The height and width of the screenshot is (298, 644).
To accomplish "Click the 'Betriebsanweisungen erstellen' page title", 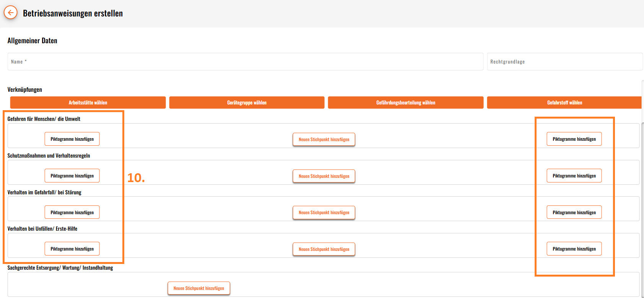I will (x=73, y=13).
